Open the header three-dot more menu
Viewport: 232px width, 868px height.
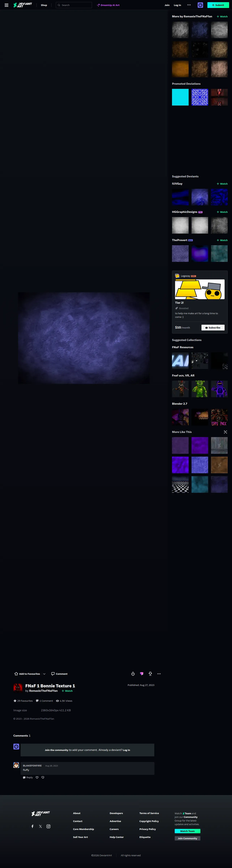(189, 5)
